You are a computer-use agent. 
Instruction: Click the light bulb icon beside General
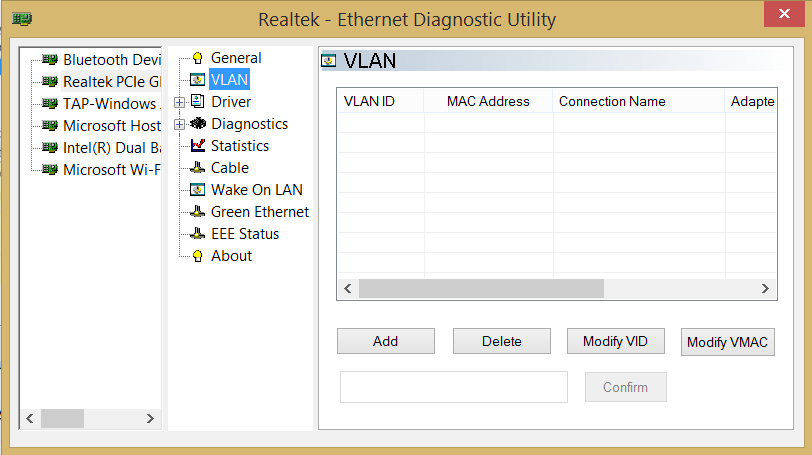click(197, 58)
